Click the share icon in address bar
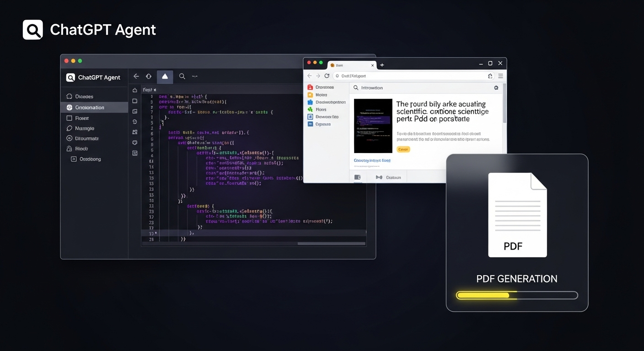This screenshot has width=644, height=351. (490, 76)
